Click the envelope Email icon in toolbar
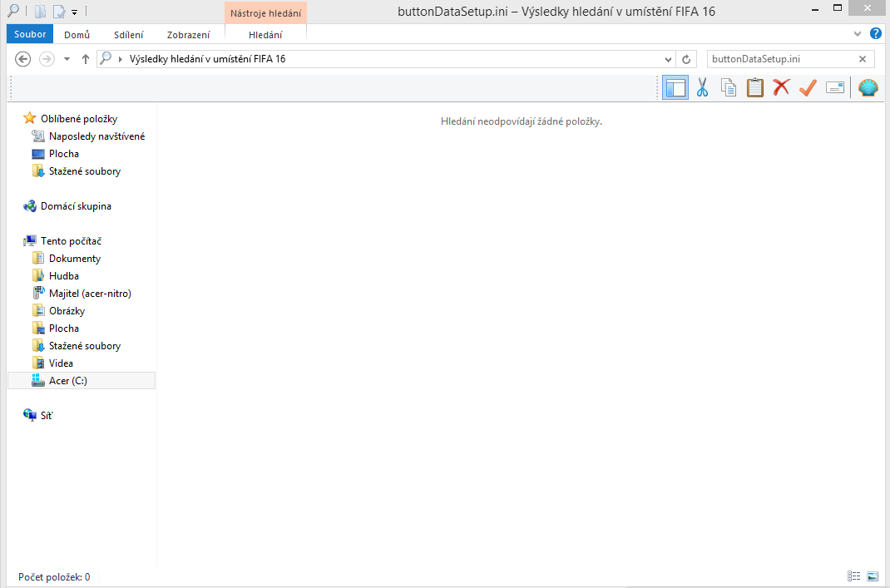 pyautogui.click(x=834, y=87)
